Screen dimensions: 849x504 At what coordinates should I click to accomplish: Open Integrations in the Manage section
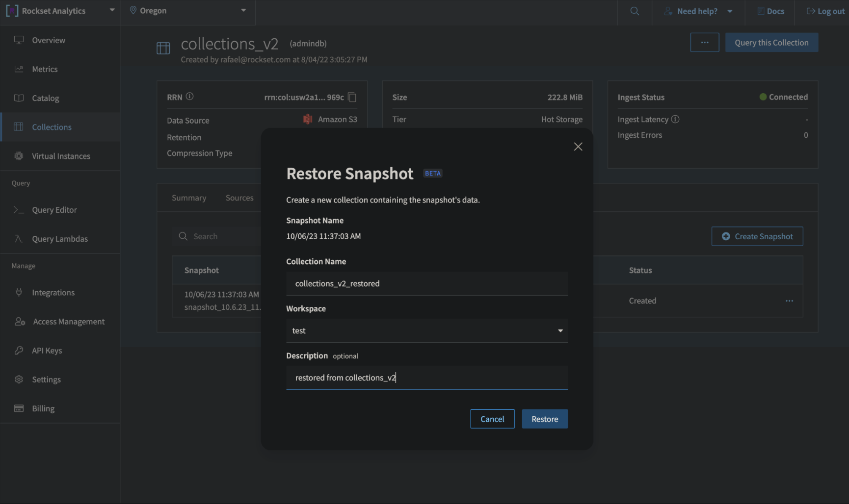click(60, 293)
